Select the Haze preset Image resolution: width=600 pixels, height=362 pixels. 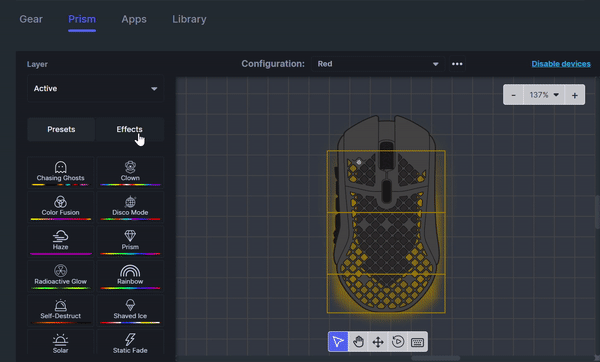[60, 241]
